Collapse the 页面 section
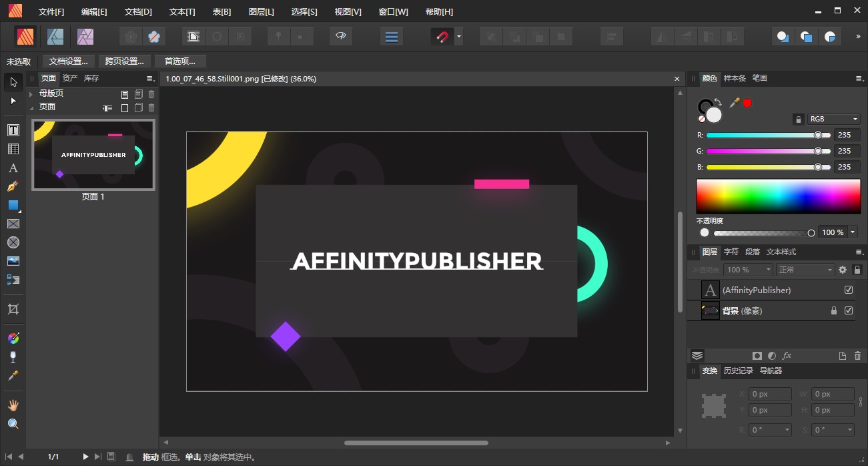Screen dimensions: 868x466 tap(31, 107)
